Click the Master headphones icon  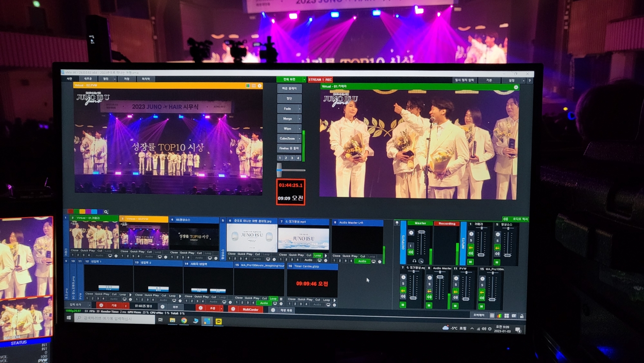(x=414, y=261)
